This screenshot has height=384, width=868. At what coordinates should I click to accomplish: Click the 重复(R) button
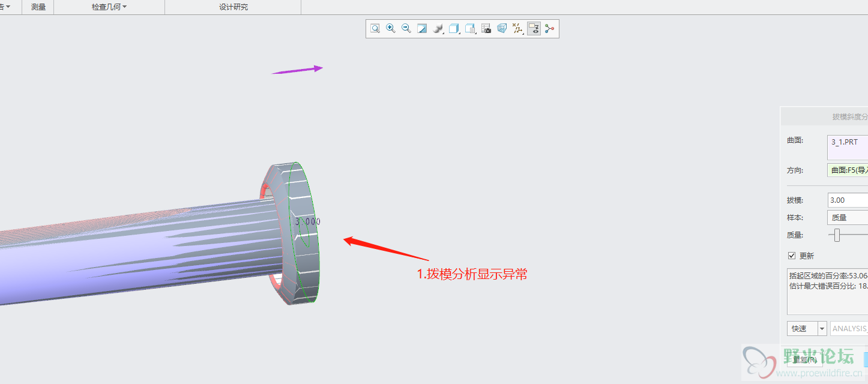pos(804,359)
